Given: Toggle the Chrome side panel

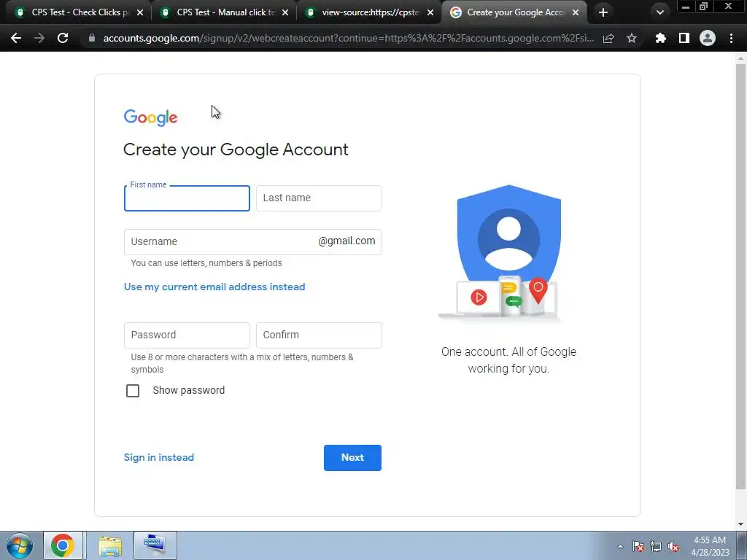Looking at the screenshot, I should (x=684, y=38).
